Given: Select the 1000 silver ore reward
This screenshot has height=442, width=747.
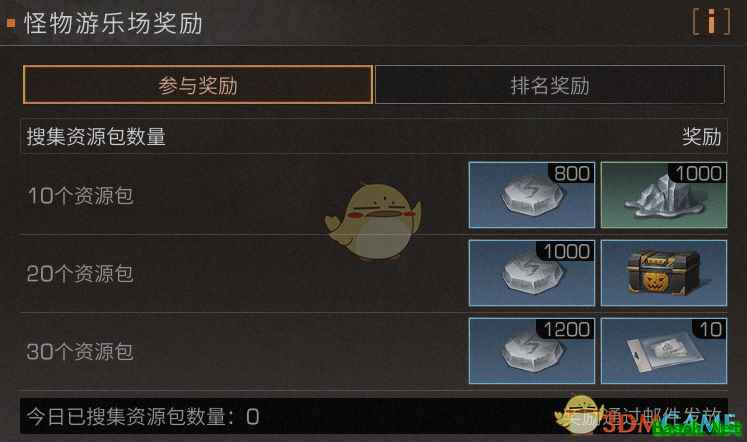Looking at the screenshot, I should click(664, 195).
